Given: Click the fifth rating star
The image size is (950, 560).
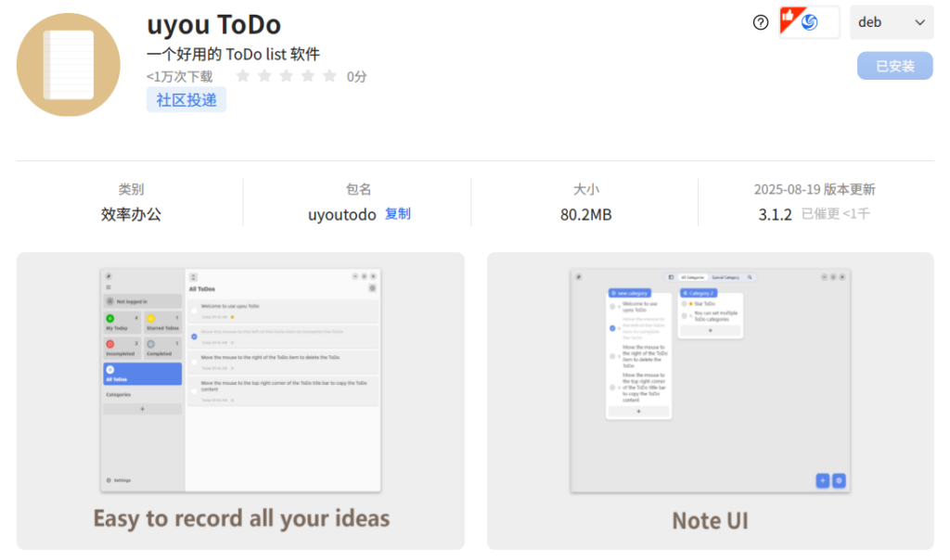Looking at the screenshot, I should (329, 76).
